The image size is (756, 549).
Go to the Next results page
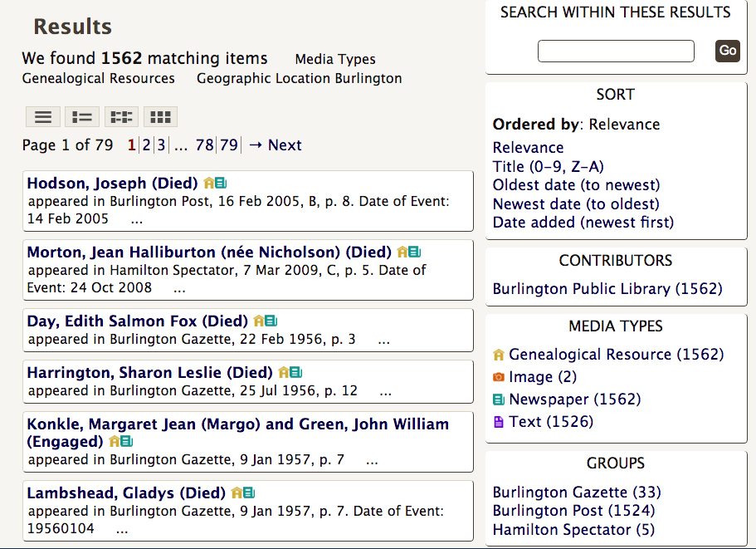click(x=275, y=145)
